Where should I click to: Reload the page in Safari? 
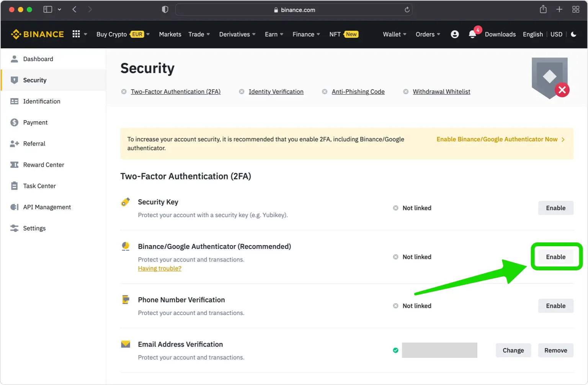(407, 10)
